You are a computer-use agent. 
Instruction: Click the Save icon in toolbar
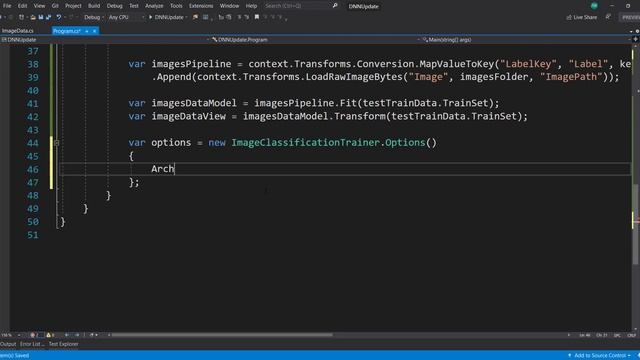click(x=41, y=17)
